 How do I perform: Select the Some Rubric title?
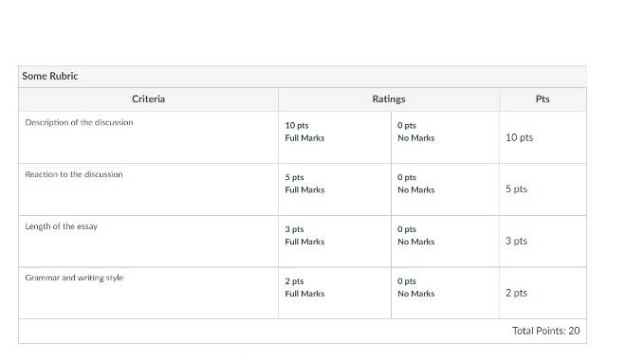(x=49, y=76)
